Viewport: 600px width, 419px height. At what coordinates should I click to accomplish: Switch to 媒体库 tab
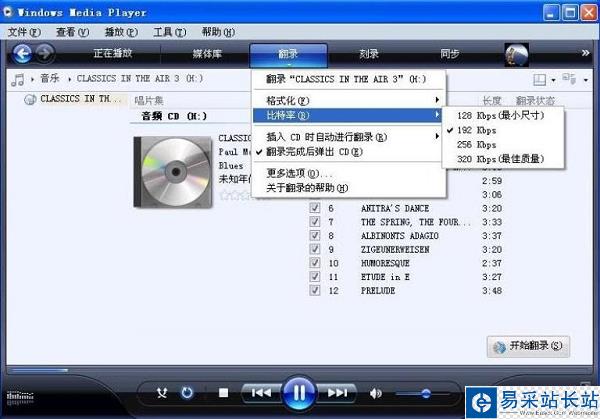tap(207, 54)
